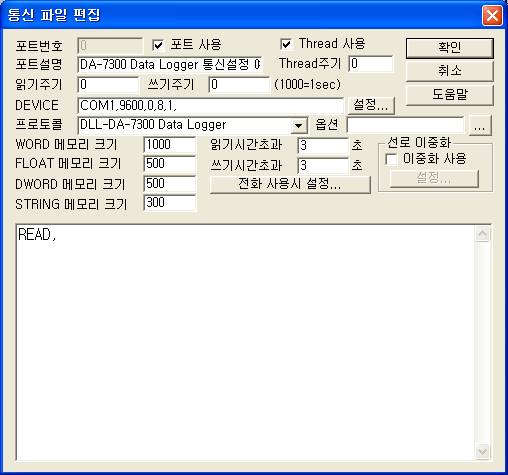
Task: Click the scrollbar down arrow in text area
Action: tap(483, 452)
